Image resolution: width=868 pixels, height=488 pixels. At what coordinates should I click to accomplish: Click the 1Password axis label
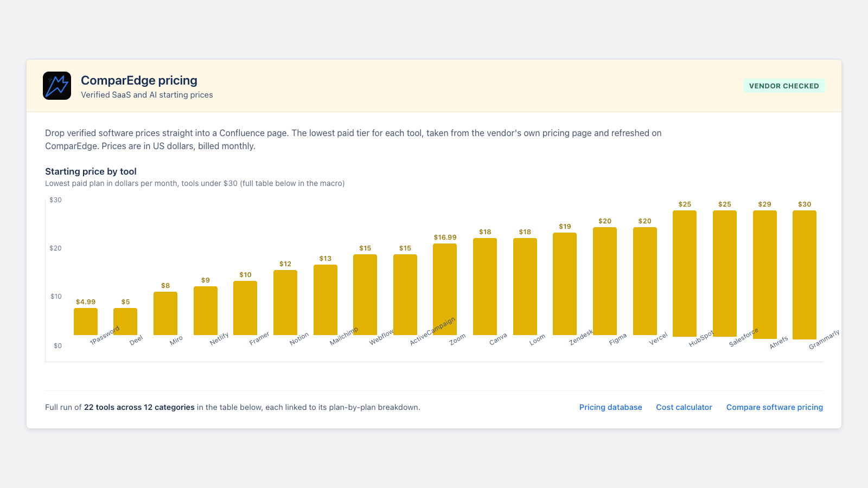click(105, 335)
